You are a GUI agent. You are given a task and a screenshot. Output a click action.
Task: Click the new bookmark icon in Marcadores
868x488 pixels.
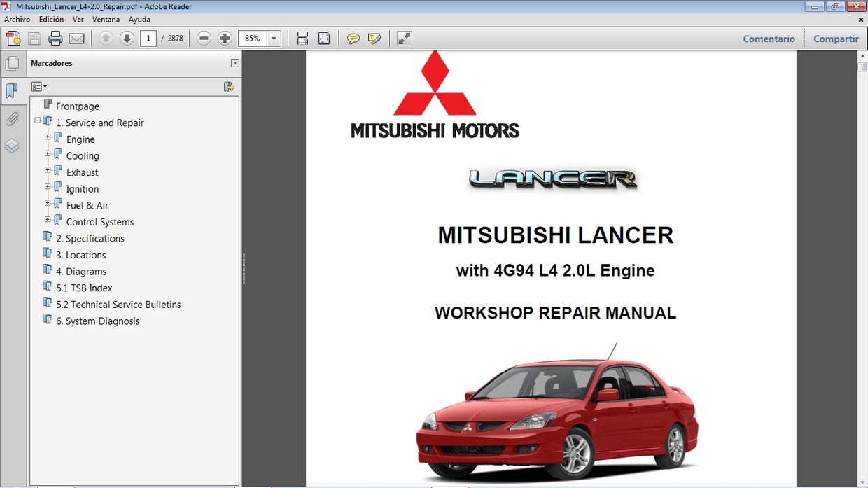229,87
